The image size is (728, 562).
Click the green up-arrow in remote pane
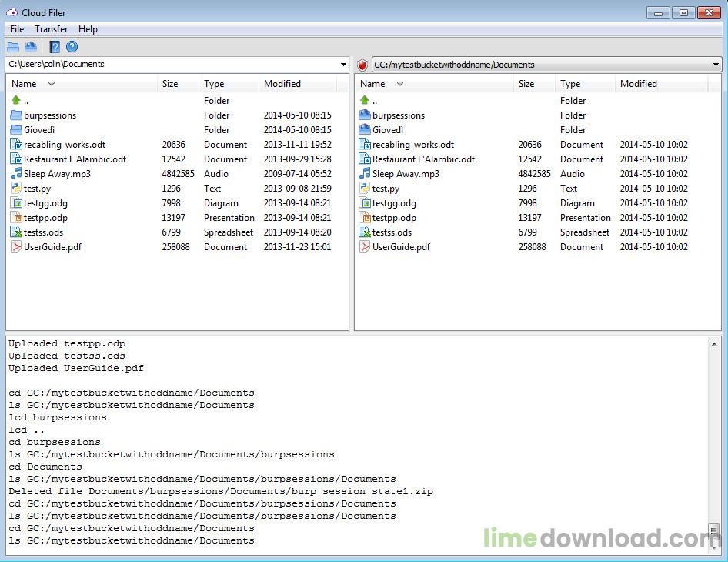click(365, 100)
